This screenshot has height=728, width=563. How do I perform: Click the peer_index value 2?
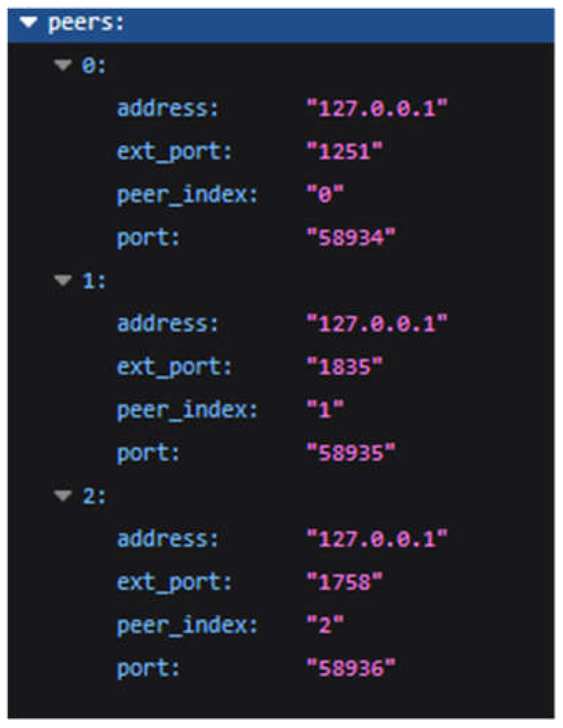(326, 625)
